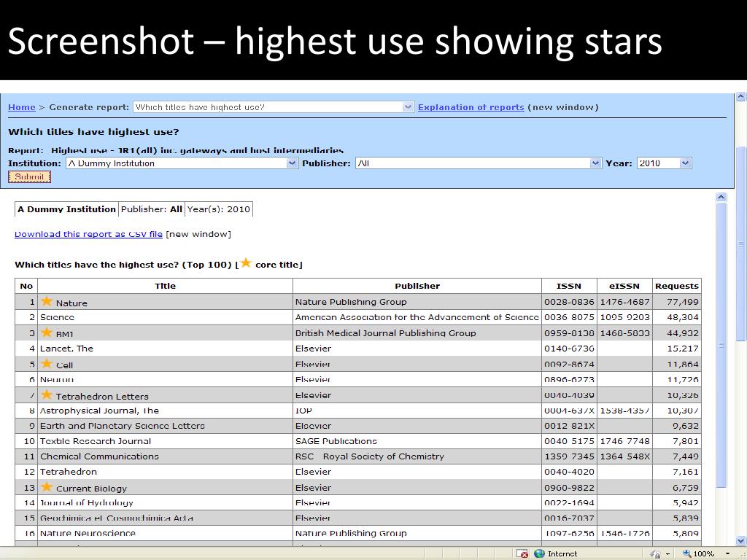Screen dimensions: 747x560
Task: Click the Title column header
Action: 166,286
